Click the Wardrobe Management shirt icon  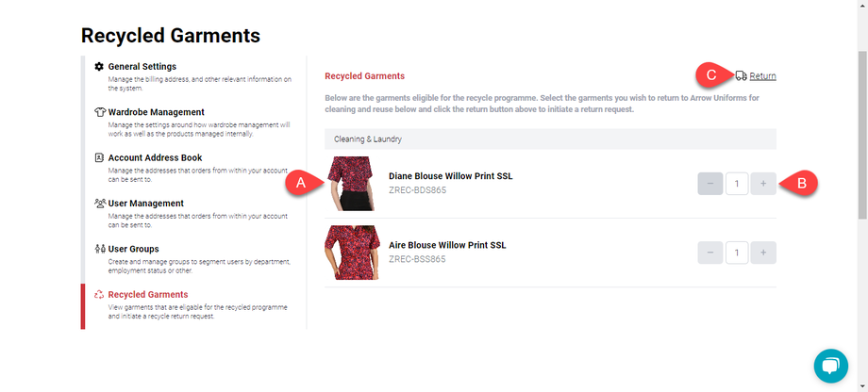[x=99, y=112]
